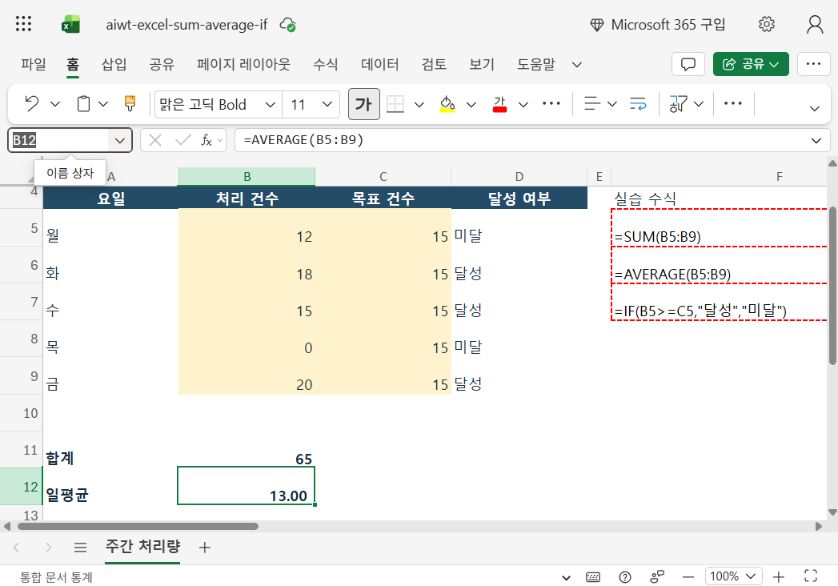Check the cloud save status icon
Image resolution: width=838 pixels, height=586 pixels.
tap(288, 25)
